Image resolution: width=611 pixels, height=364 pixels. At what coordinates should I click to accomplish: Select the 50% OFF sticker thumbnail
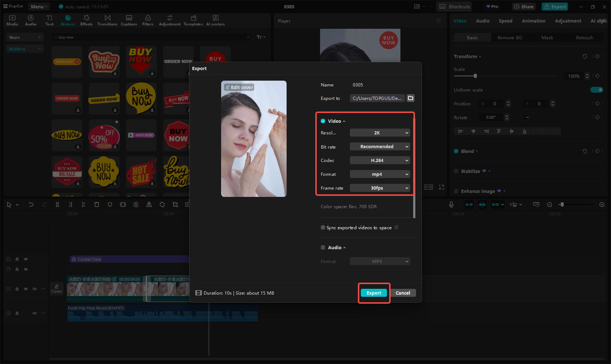click(104, 135)
